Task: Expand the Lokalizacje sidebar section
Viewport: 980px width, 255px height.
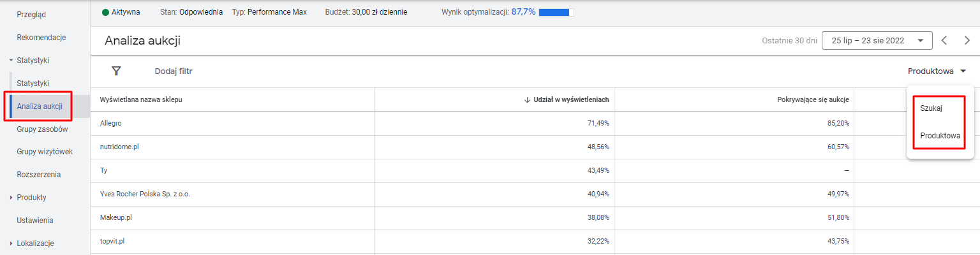Action: [11, 244]
